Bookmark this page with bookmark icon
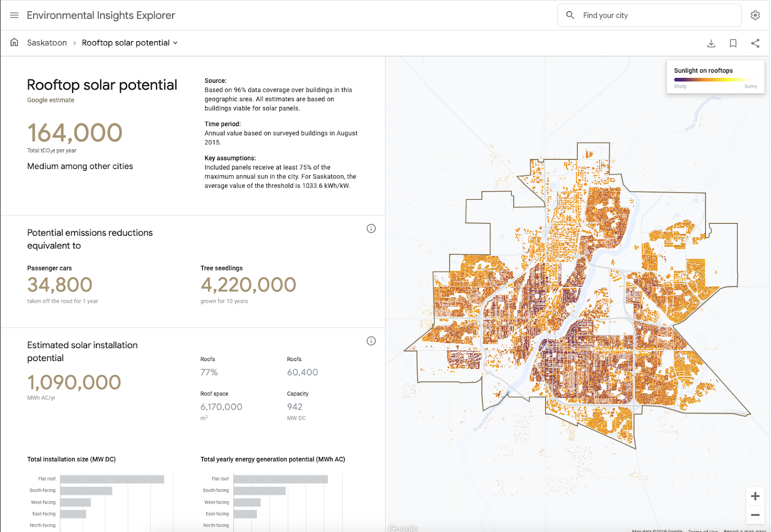The height and width of the screenshot is (532, 771). [733, 43]
